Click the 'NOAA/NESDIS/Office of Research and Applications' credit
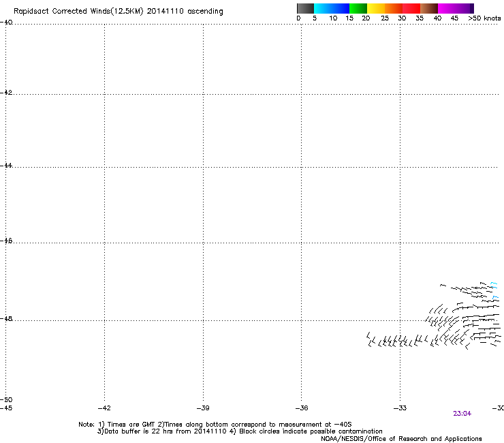The image size is (504, 443). point(401,439)
